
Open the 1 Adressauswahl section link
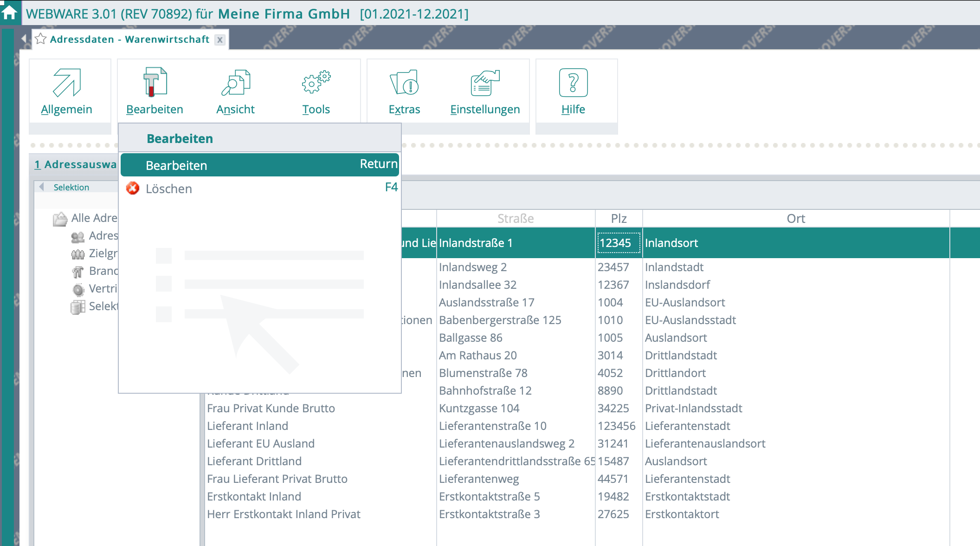pos(76,164)
